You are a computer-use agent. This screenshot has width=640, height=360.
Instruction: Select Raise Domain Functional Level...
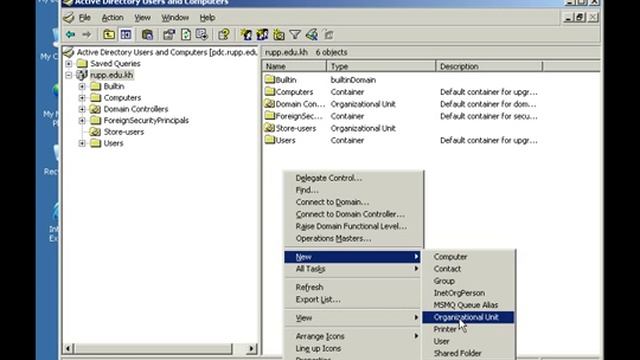pyautogui.click(x=353, y=226)
